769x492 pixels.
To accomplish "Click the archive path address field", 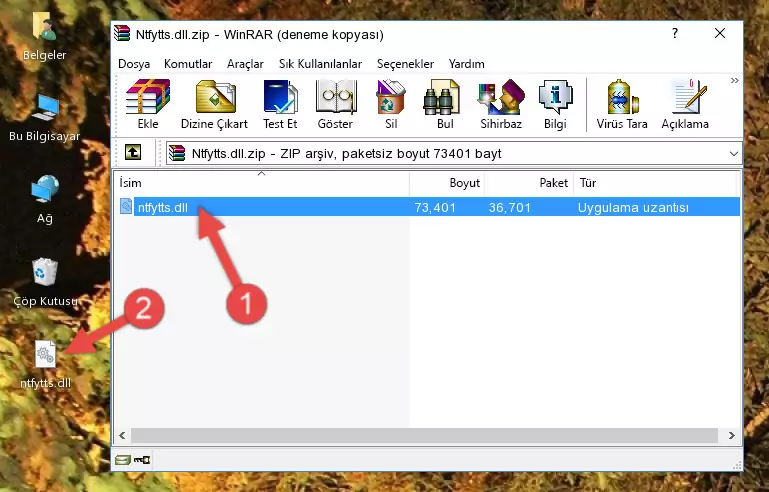I will pyautogui.click(x=454, y=154).
